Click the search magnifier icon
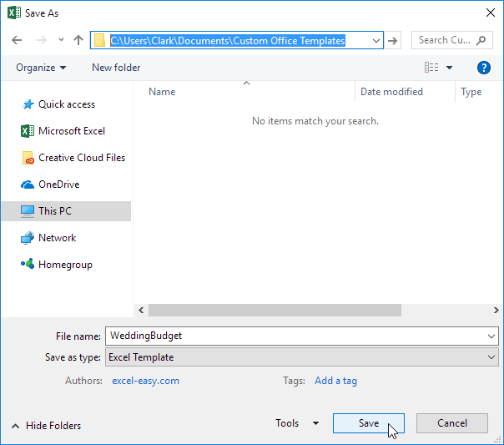 [x=481, y=40]
